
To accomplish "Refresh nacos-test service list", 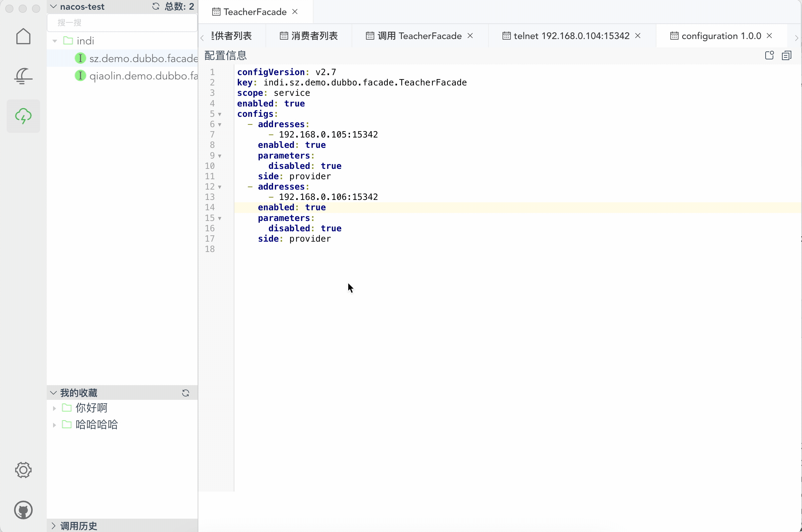I will pyautogui.click(x=156, y=6).
